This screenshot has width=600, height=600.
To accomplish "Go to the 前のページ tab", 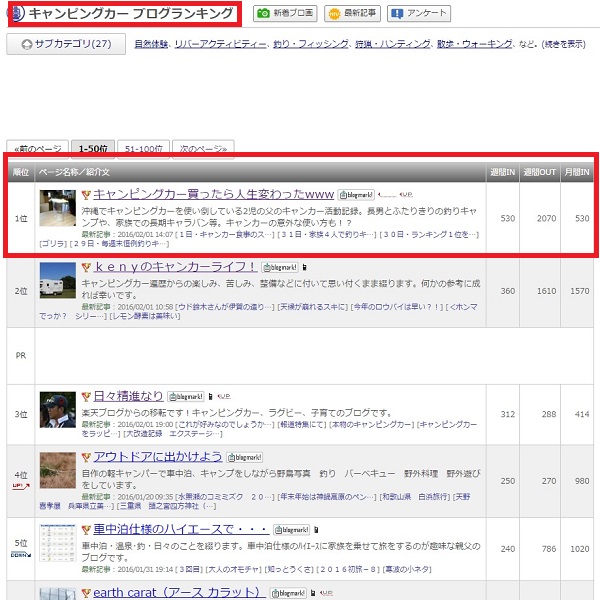I will pos(38,149).
